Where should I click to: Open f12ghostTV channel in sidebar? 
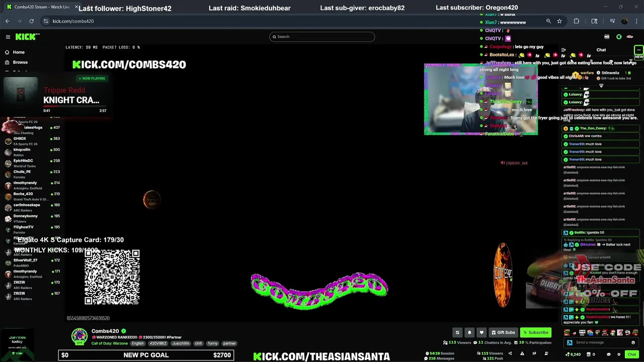pyautogui.click(x=31, y=229)
